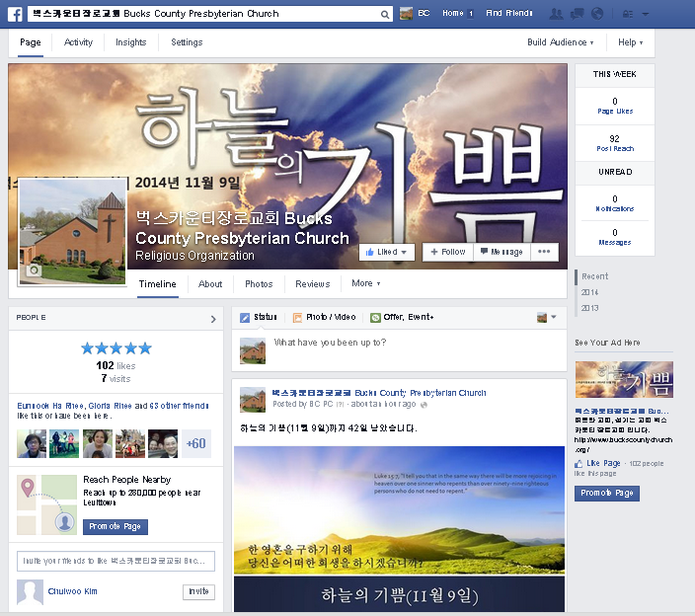695x616 pixels.
Task: Click Eunsook Ha Rhee friends link
Action: 50,406
